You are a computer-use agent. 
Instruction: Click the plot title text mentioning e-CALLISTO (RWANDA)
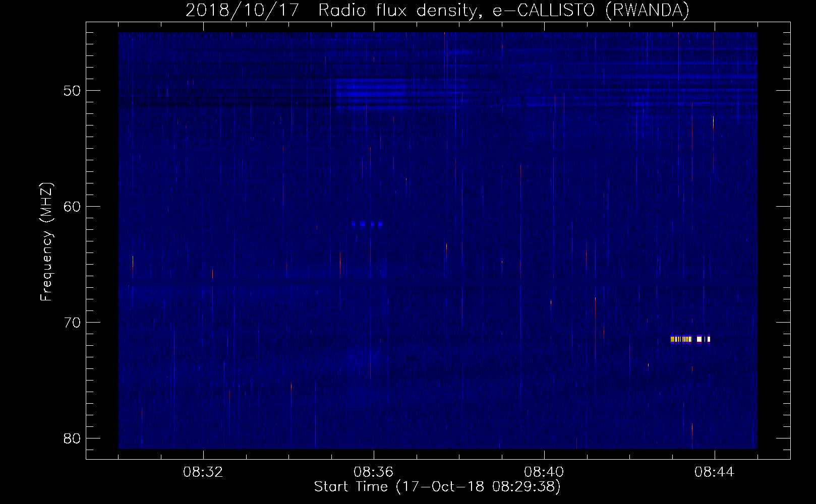437,10
